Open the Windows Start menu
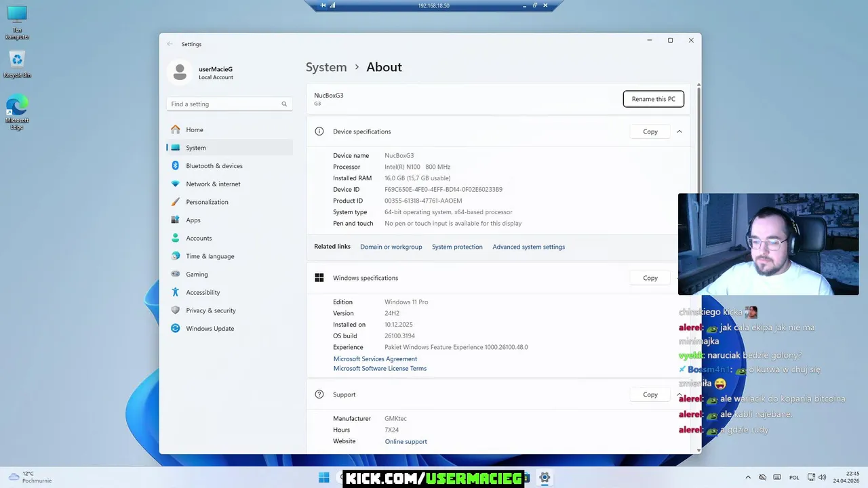 pyautogui.click(x=324, y=477)
